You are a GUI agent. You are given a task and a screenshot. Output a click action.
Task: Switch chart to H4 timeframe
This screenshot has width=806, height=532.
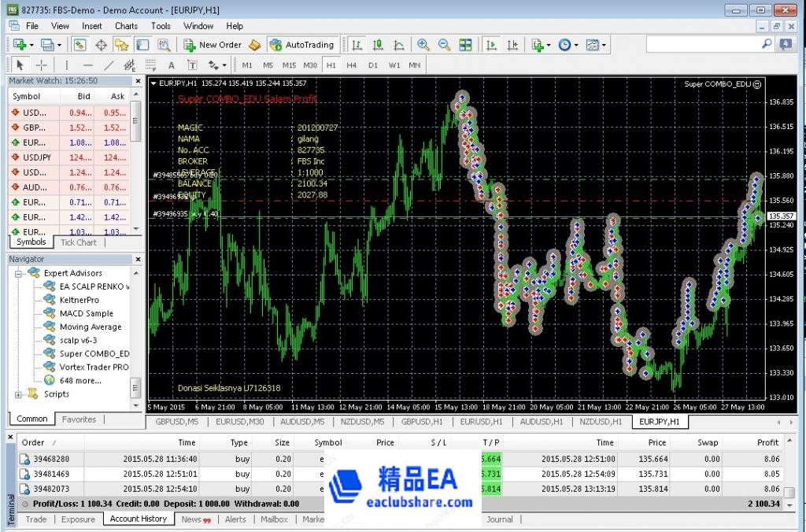coord(351,65)
